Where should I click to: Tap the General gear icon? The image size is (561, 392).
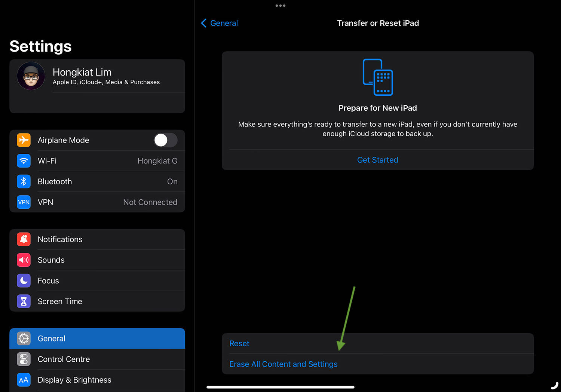(x=24, y=339)
